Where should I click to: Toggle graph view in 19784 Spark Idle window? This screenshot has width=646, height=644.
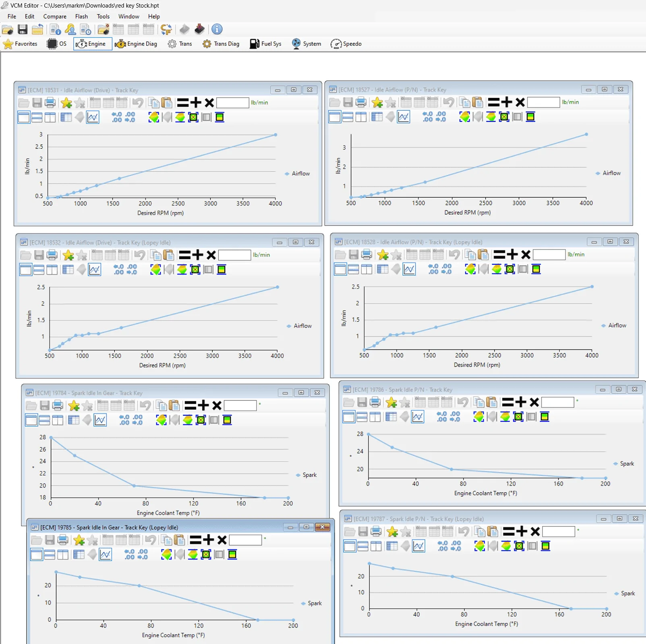(x=100, y=420)
